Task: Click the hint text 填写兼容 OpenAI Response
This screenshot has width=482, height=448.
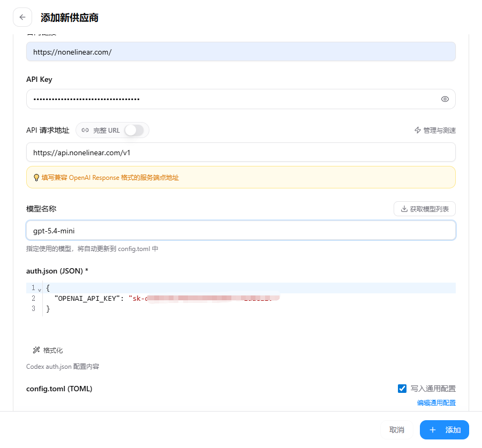Action: pos(110,178)
